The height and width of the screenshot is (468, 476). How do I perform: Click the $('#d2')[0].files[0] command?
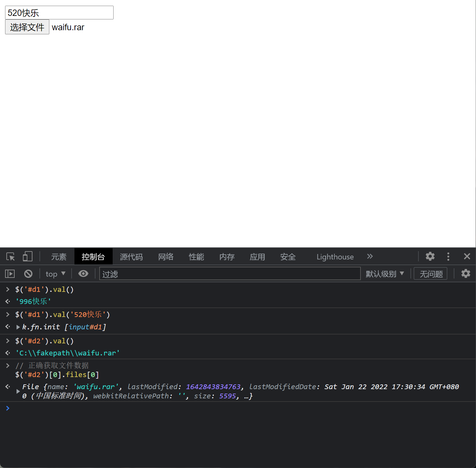coord(57,375)
